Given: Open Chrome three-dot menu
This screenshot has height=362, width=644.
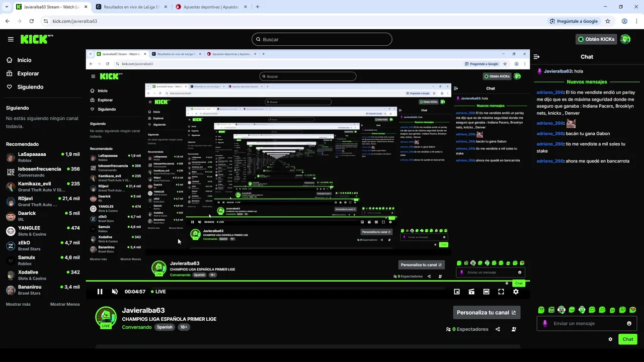Looking at the screenshot, I should click(636, 21).
